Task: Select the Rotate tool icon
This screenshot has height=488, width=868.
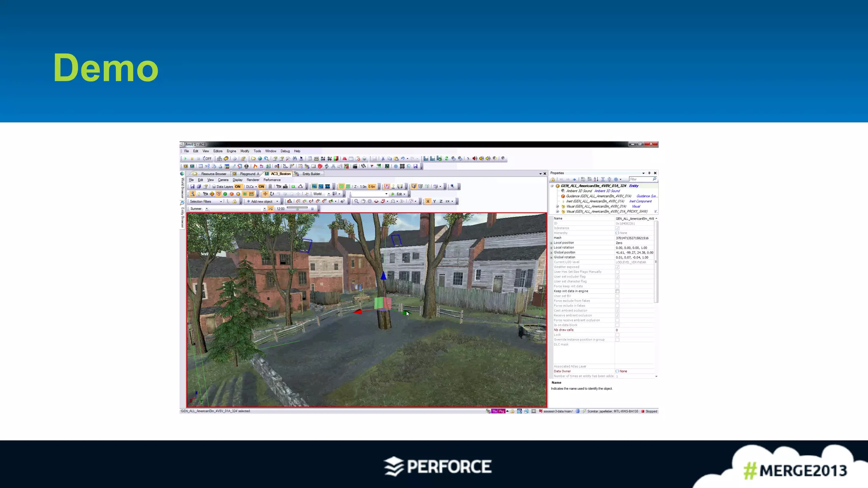Action: pyautogui.click(x=272, y=194)
